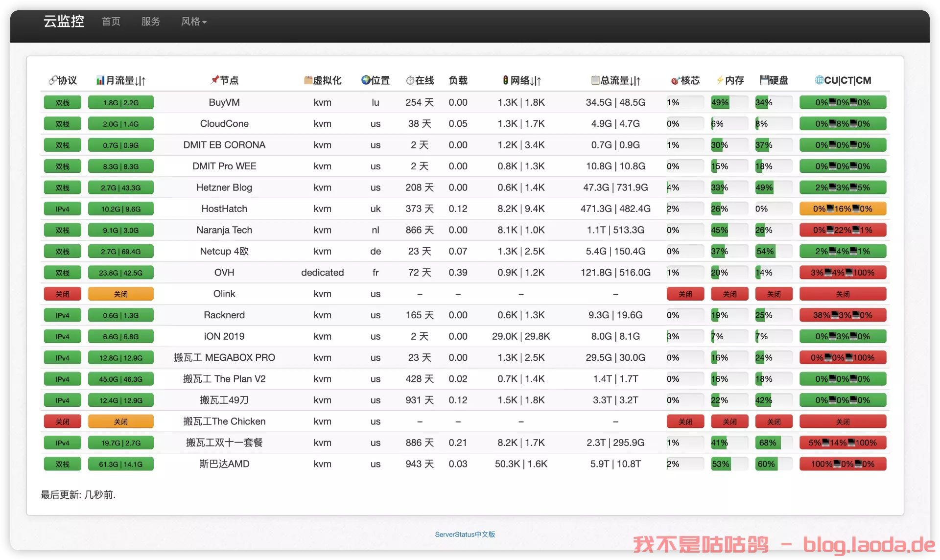Click the red pushpin icon beside 节点
The height and width of the screenshot is (560, 940).
(x=214, y=80)
